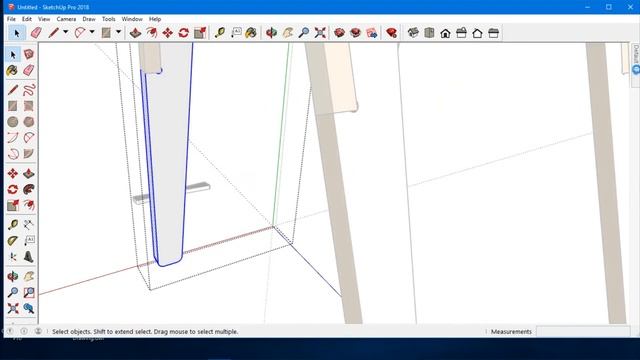
Task: Select the Circle tool
Action: click(x=12, y=122)
